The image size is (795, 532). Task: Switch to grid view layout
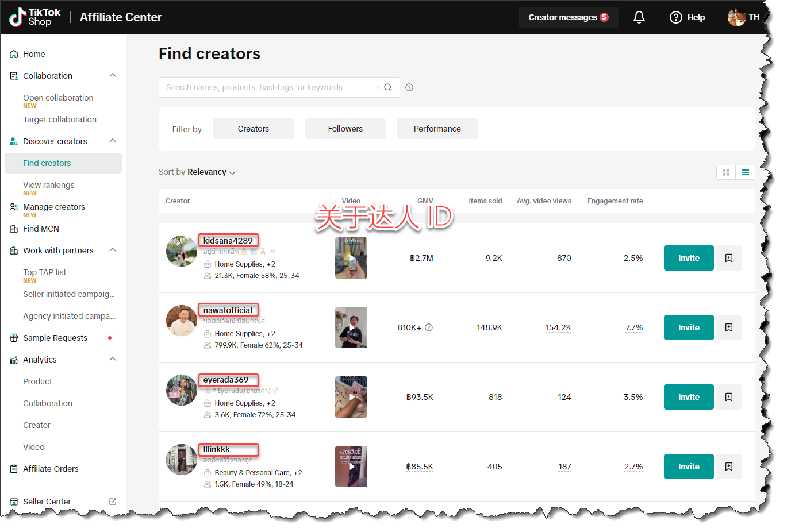(726, 172)
